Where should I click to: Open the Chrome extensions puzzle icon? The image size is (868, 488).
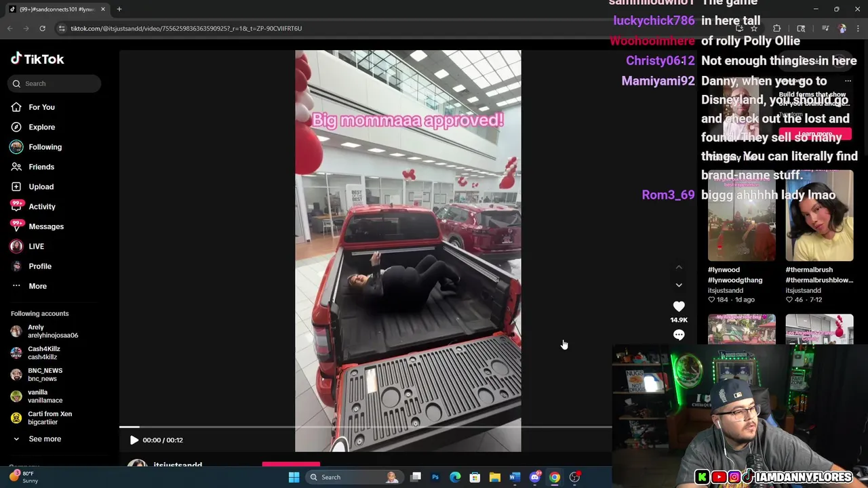pyautogui.click(x=777, y=28)
